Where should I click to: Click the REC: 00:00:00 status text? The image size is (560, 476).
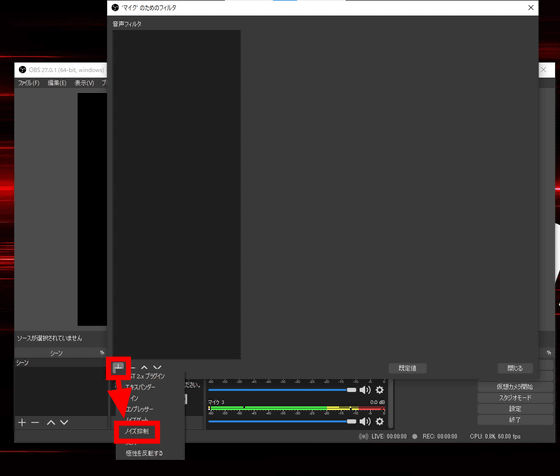click(x=440, y=436)
